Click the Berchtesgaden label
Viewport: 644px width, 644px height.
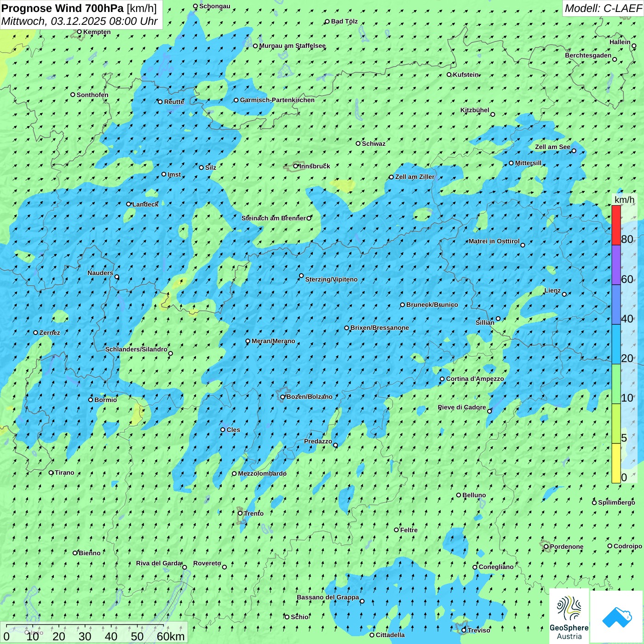(588, 56)
